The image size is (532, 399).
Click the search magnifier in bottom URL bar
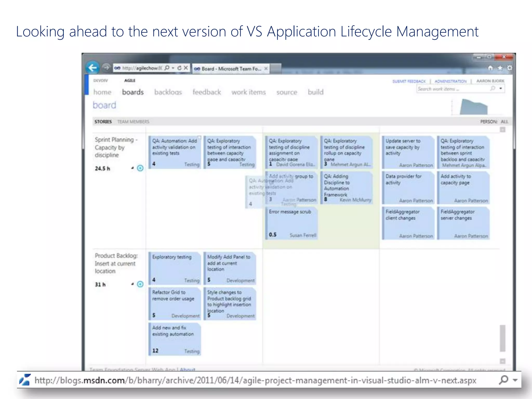[504, 380]
